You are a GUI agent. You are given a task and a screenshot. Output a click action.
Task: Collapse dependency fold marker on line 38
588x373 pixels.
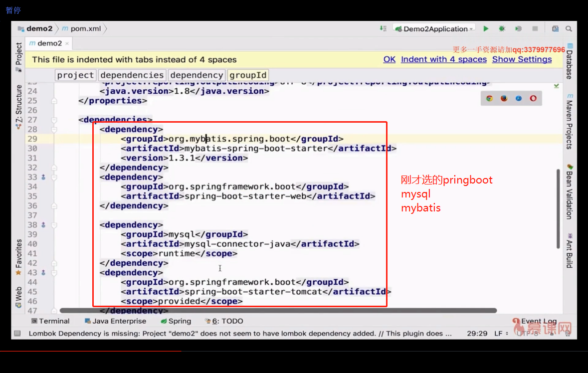click(54, 225)
